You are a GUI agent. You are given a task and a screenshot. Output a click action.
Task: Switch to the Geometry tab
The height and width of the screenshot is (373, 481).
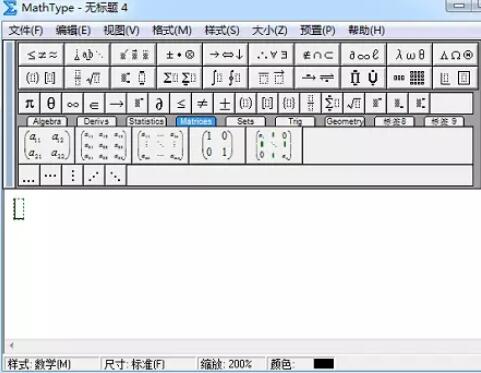[x=345, y=121]
